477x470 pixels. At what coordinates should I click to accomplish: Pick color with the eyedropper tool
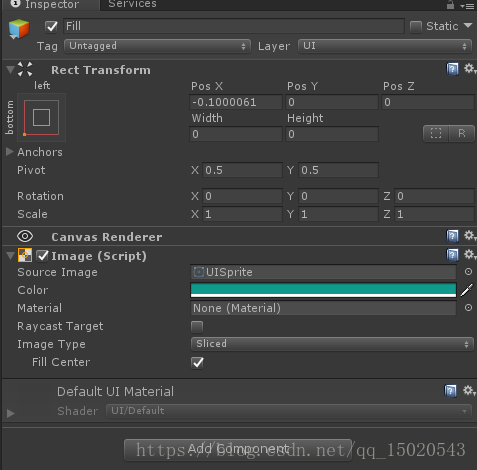coord(467,290)
